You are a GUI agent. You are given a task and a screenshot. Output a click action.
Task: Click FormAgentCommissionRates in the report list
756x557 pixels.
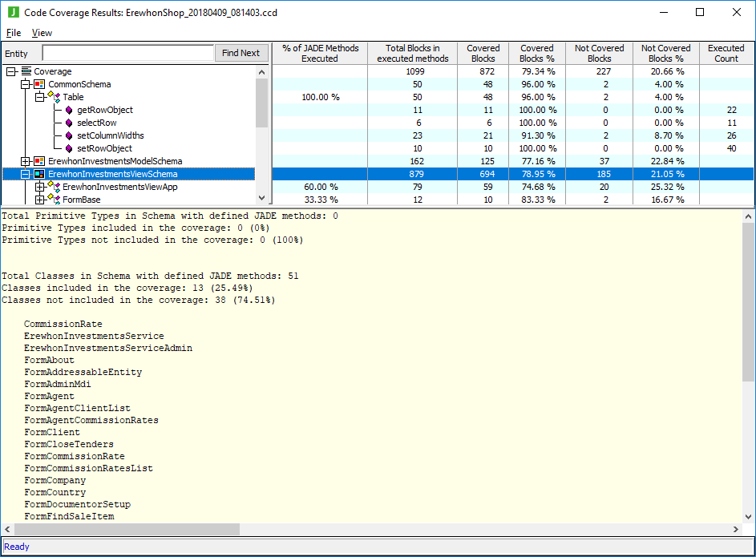point(91,420)
